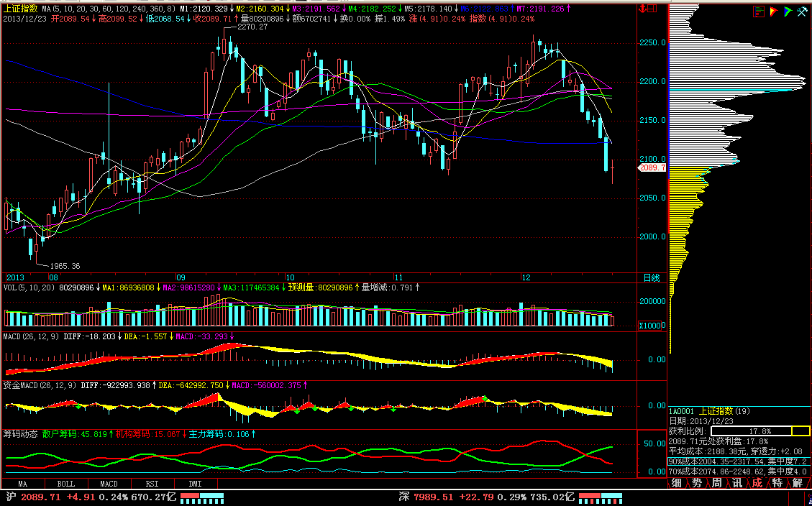Click the 资金MACD(26,12,9) indicator label

[x=40, y=385]
